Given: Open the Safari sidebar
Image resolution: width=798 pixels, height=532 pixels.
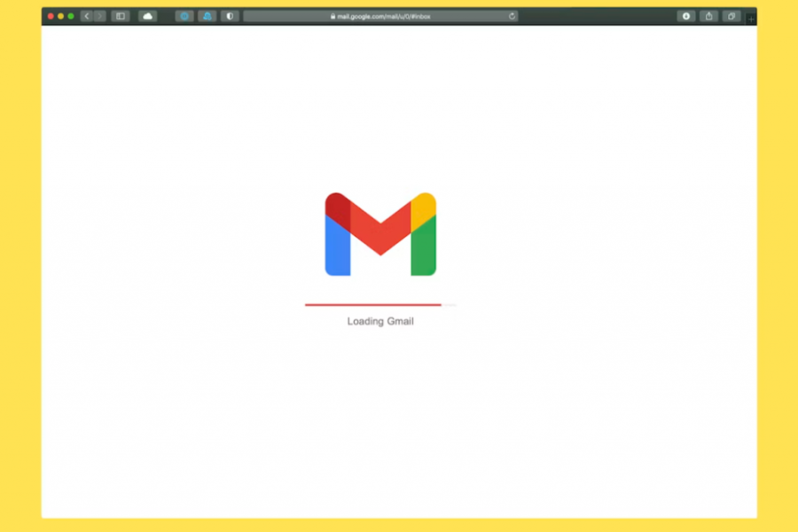Looking at the screenshot, I should (x=120, y=15).
